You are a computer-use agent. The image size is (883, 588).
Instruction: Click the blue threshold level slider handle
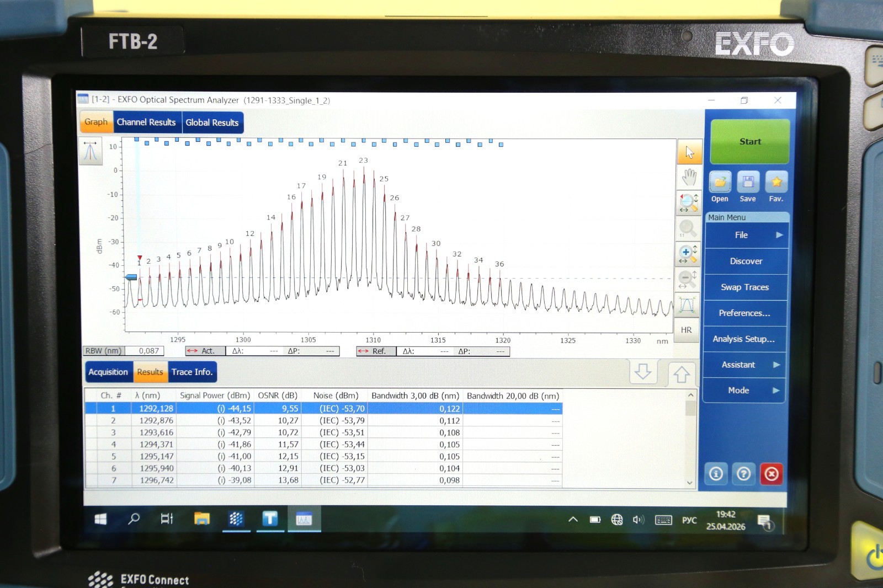click(x=131, y=277)
